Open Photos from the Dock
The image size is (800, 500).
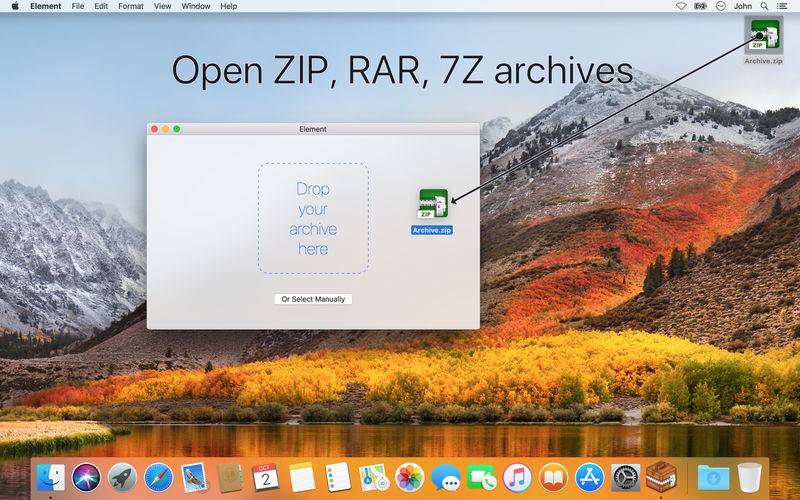click(x=410, y=478)
